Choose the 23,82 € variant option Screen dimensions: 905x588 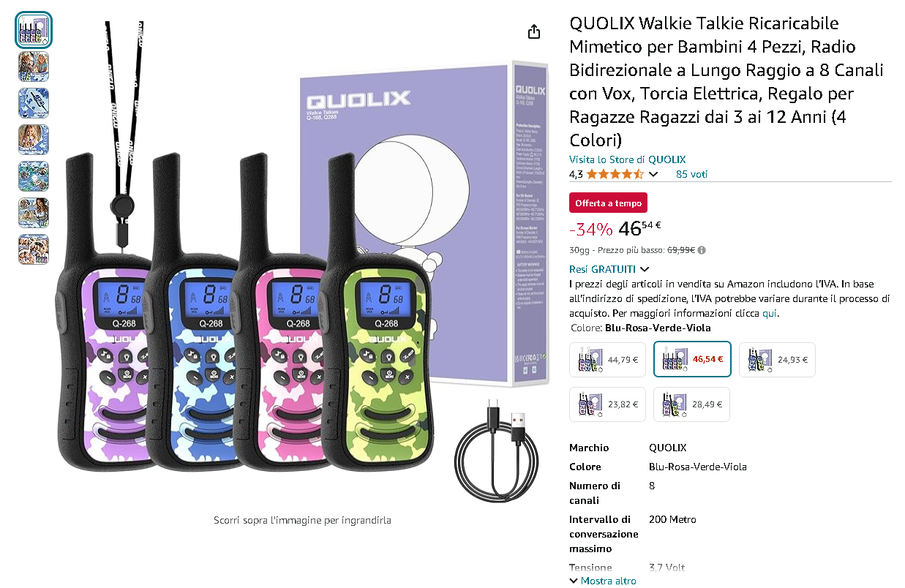[x=607, y=404]
